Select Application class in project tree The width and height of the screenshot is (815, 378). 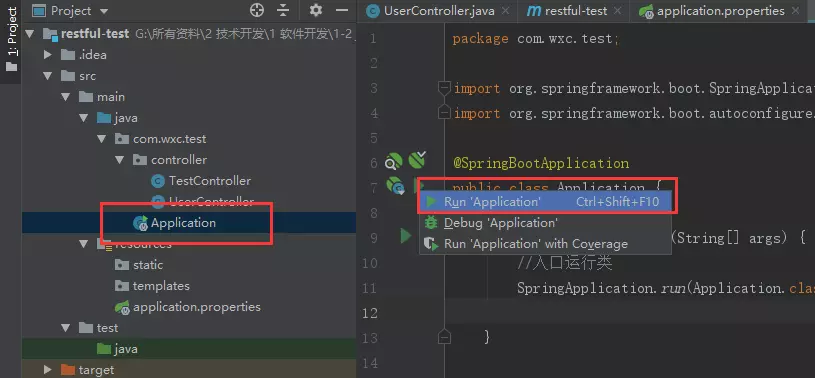point(183,223)
